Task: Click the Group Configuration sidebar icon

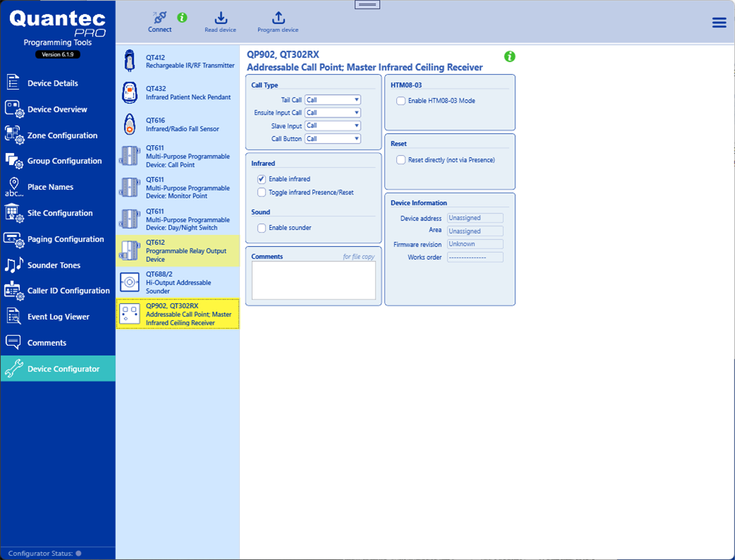Action: tap(14, 161)
